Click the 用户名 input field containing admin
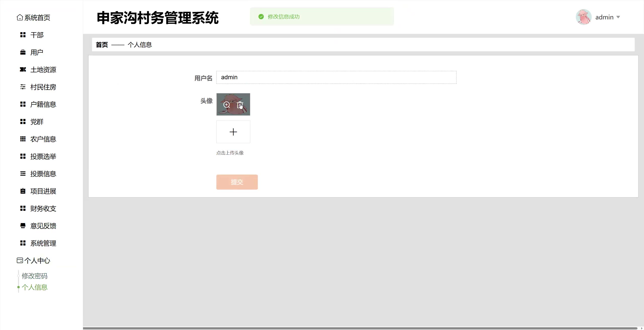 click(336, 77)
